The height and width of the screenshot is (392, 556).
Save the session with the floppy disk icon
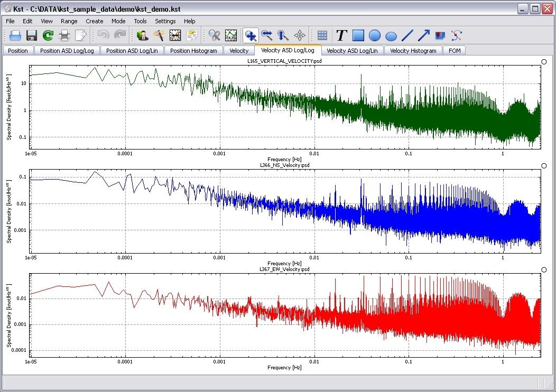31,35
